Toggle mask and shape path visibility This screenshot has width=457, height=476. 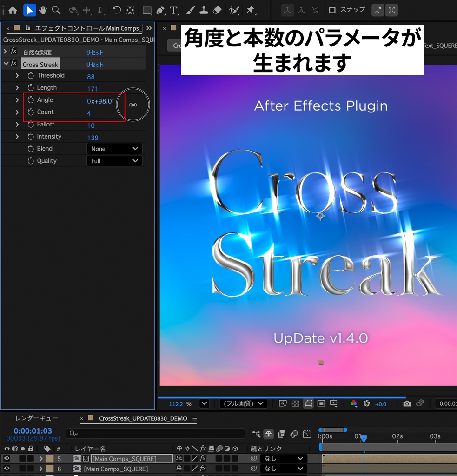[308, 403]
